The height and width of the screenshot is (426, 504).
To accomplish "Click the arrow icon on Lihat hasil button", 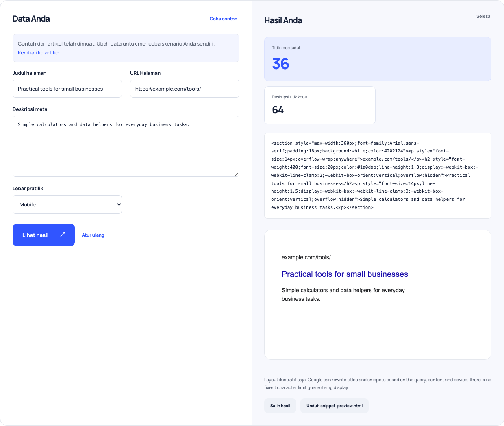I will 63,235.
